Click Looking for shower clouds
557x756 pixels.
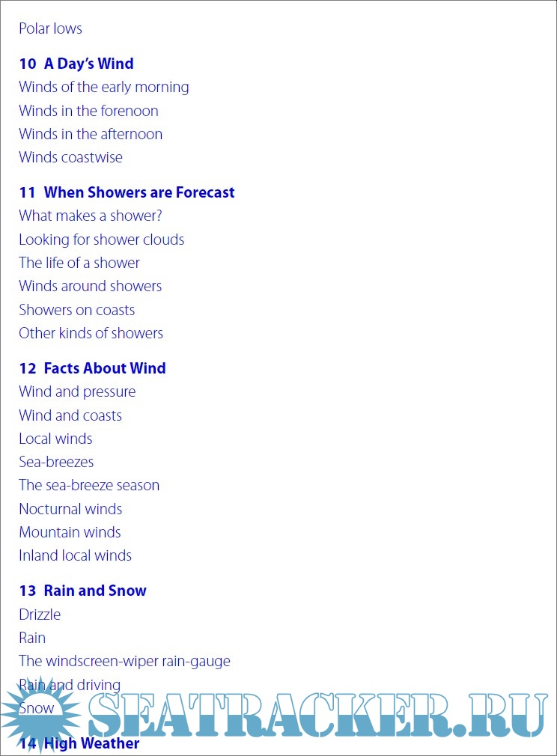tap(101, 240)
